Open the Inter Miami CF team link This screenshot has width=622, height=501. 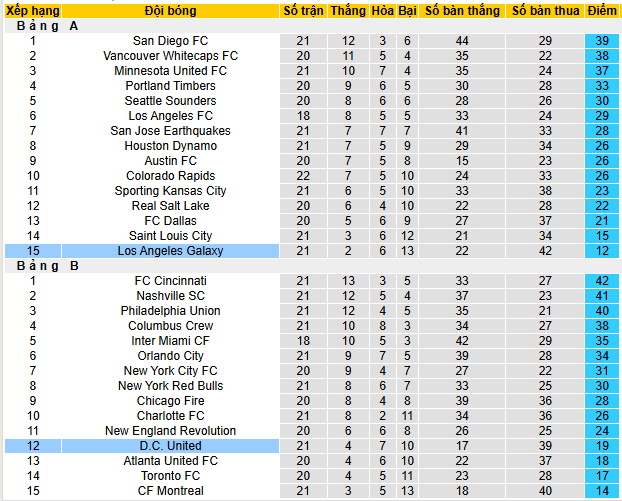click(x=170, y=341)
